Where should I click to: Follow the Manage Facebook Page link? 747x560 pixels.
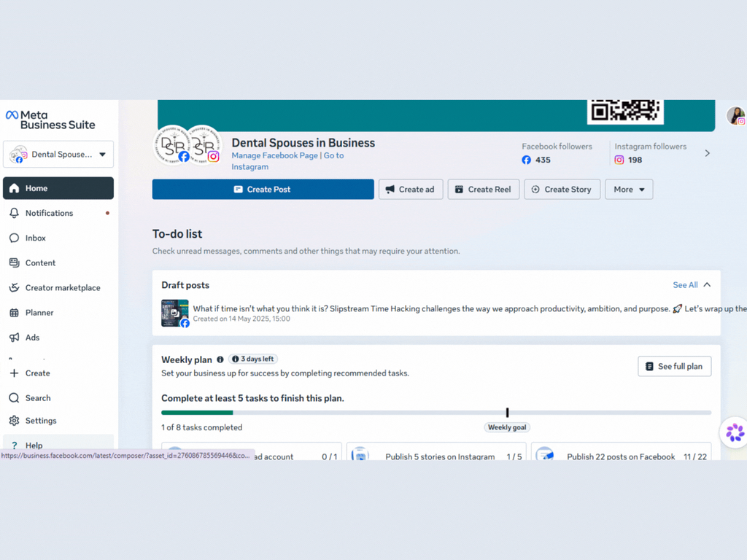274,155
